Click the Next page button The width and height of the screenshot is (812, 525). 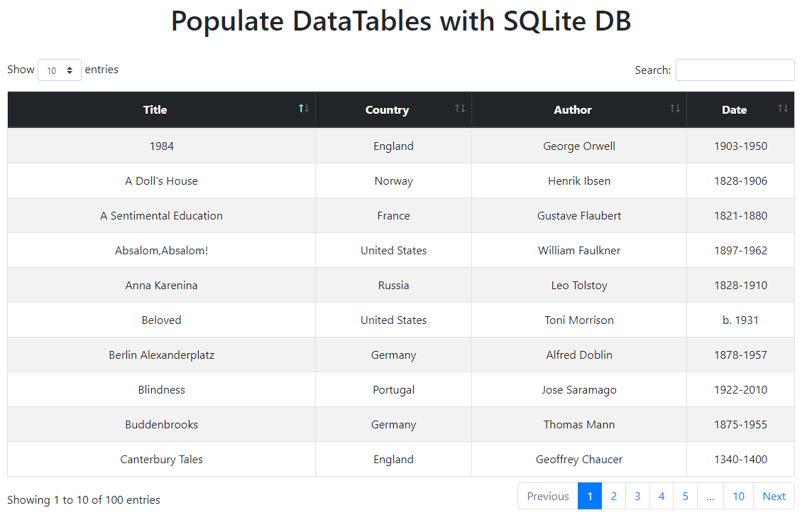774,496
